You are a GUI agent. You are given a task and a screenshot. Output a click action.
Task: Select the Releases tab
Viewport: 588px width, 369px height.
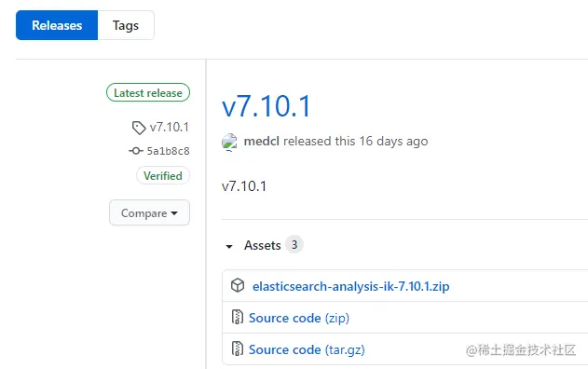[57, 25]
